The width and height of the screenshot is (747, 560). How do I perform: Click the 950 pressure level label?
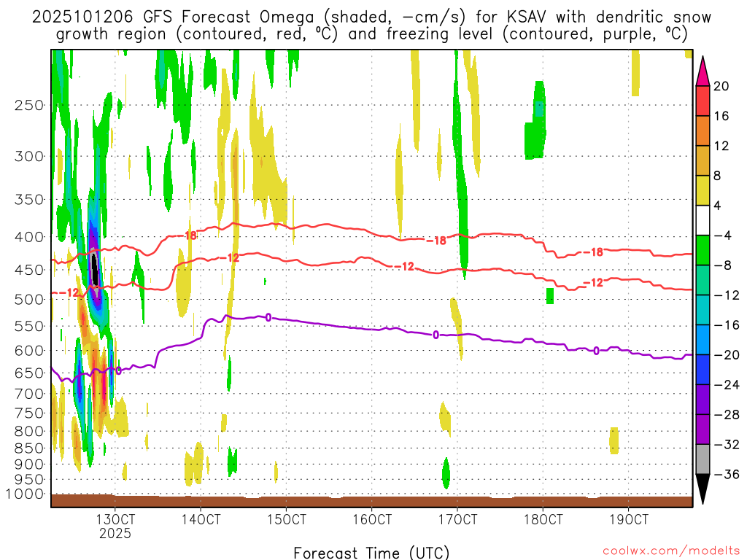[x=29, y=480]
